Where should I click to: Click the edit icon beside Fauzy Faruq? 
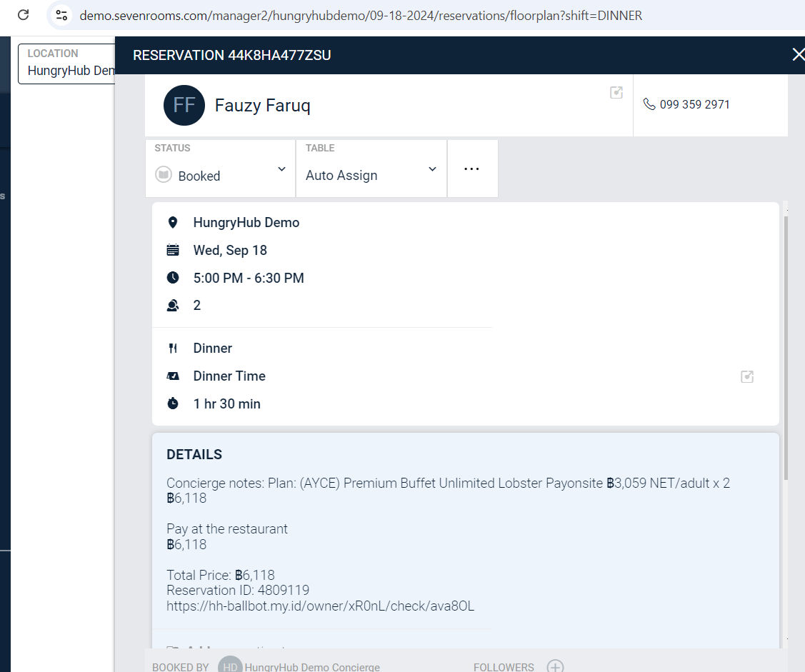(x=616, y=93)
